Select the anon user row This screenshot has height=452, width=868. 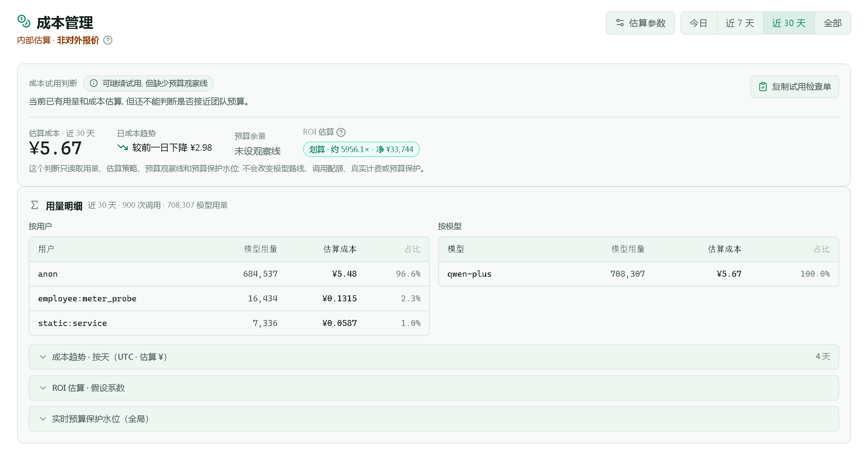[x=229, y=274]
